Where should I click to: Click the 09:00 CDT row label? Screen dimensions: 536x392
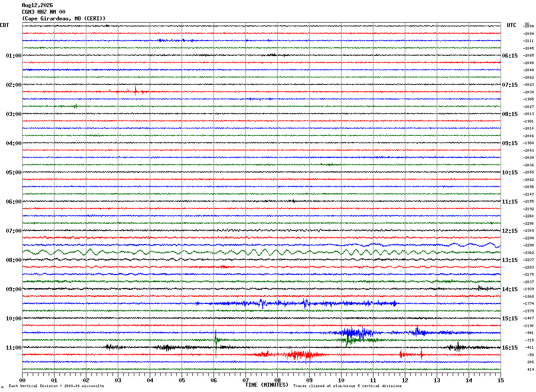pos(14,289)
